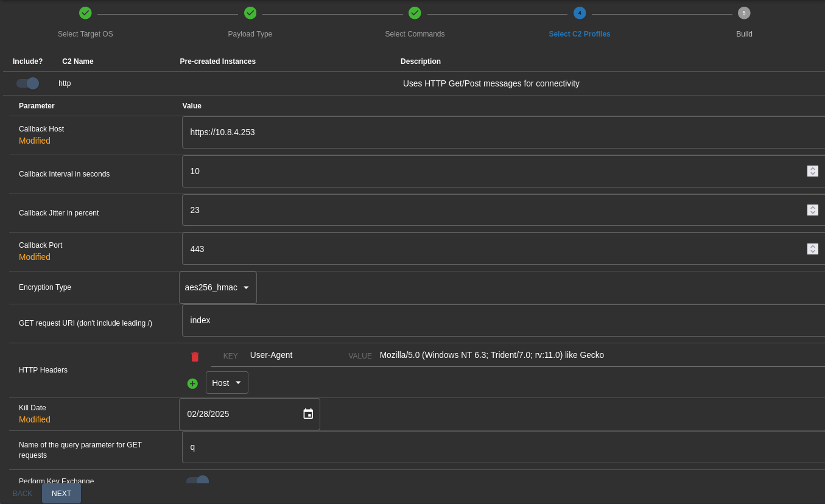Go to Select Target OS step label
Screen dimensions: 825x504
85,34
